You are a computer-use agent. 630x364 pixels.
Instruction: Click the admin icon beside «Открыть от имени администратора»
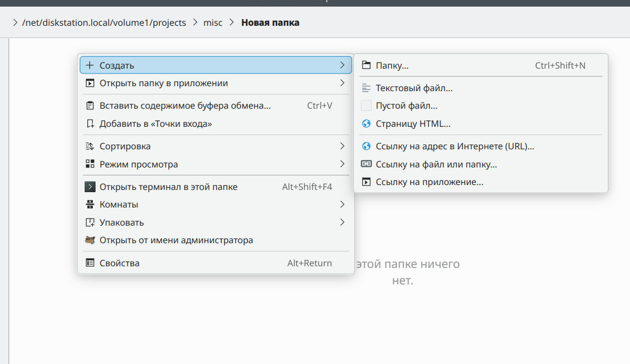90,240
